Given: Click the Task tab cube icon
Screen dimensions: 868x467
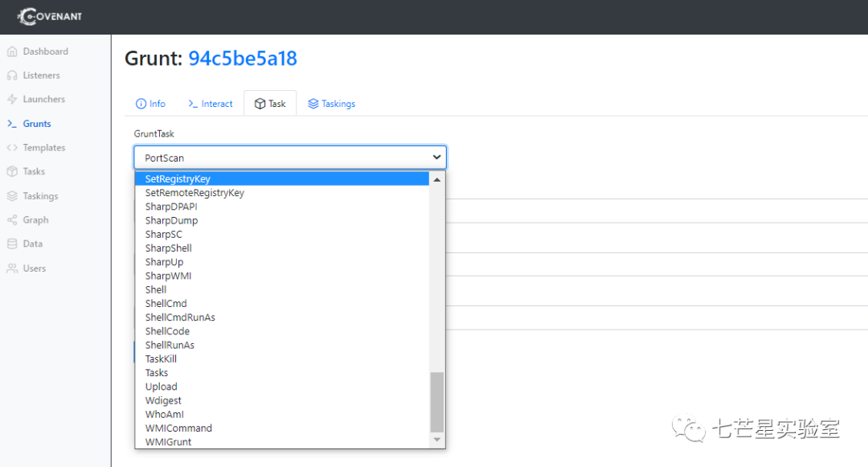Looking at the screenshot, I should click(x=260, y=104).
